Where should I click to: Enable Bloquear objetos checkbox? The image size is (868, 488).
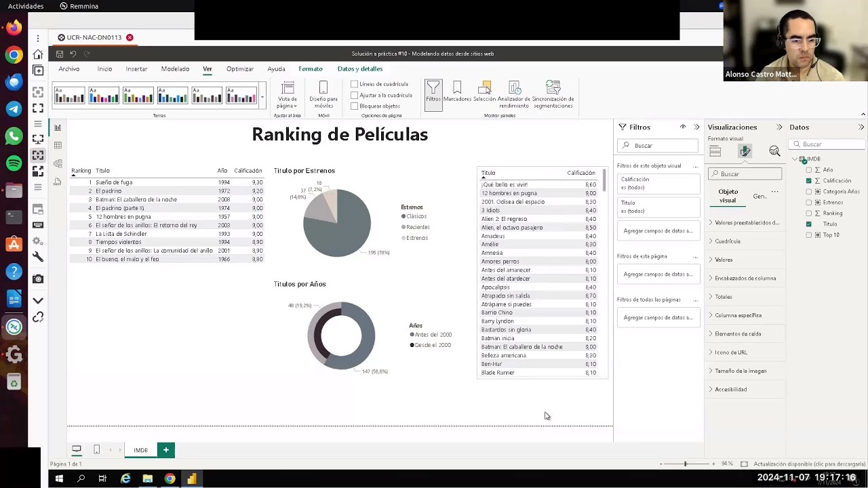click(354, 106)
